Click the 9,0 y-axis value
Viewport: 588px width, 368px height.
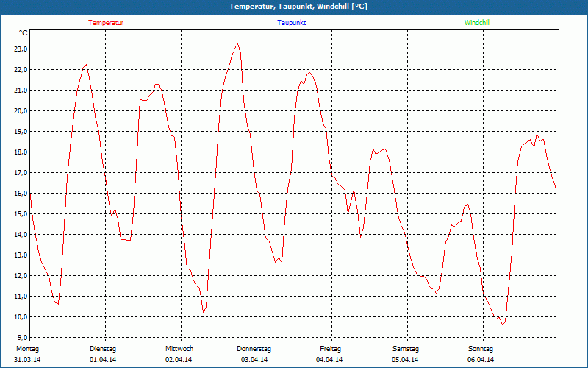[x=23, y=337]
